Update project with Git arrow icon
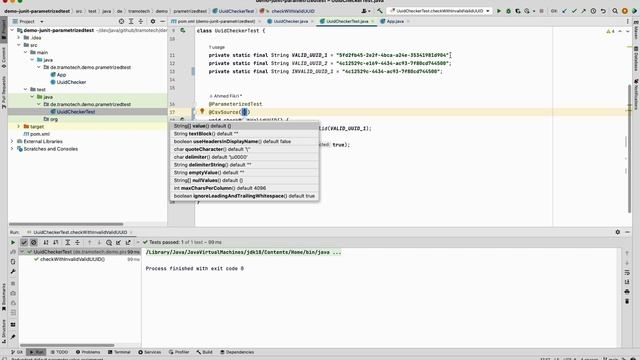 (x=564, y=11)
